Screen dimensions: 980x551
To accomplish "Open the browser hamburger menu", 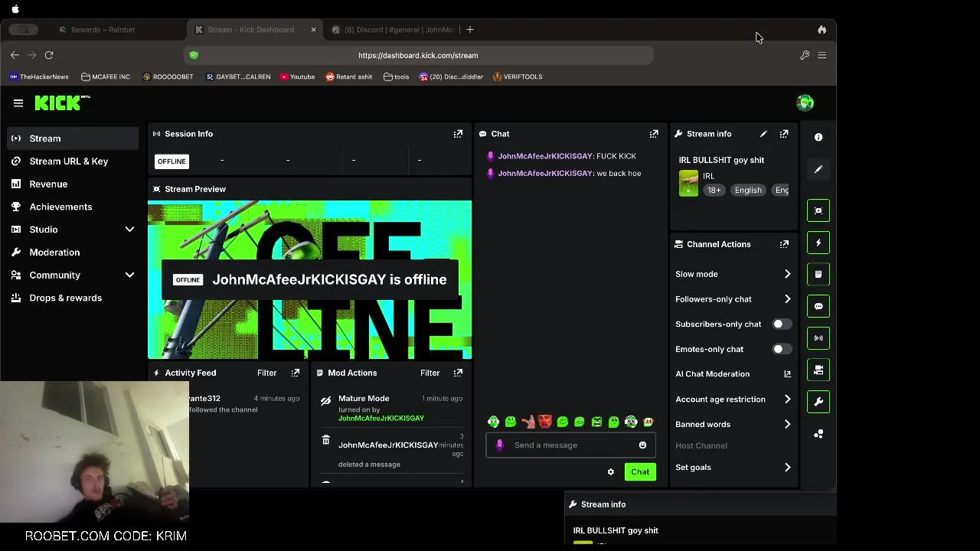I will click(x=822, y=55).
